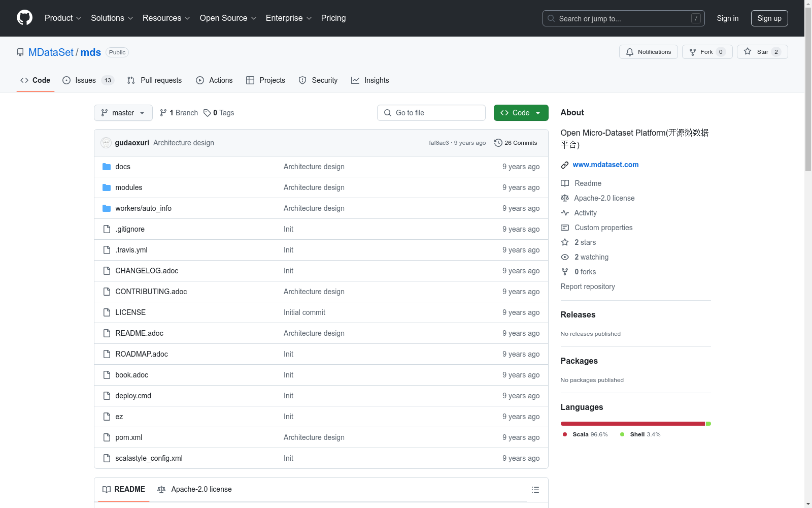
Task: Click the book icon beside Readme
Action: click(565, 183)
